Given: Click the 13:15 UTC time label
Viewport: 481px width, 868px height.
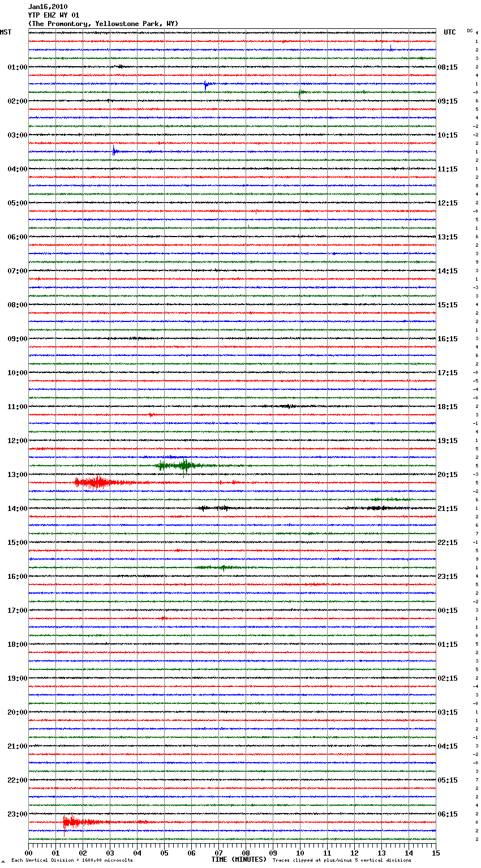Looking at the screenshot, I should point(448,237).
